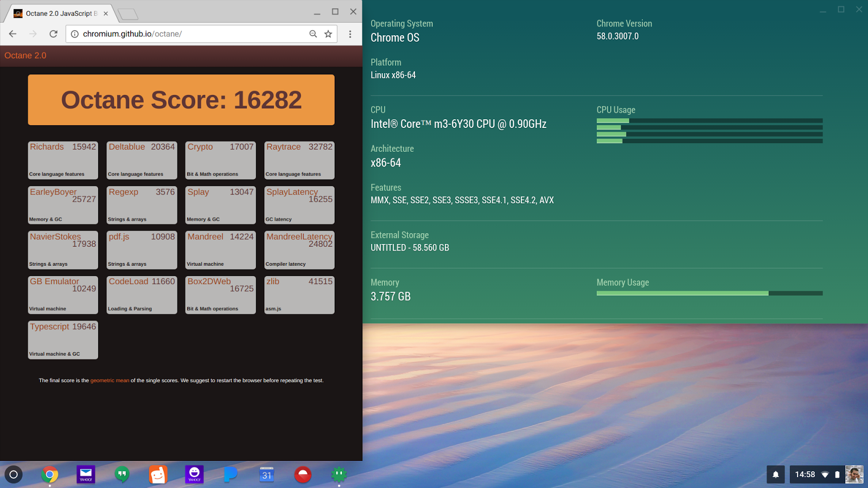Click the zoom magnifier icon in address bar
Viewport: 868px width, 488px height.
point(313,34)
